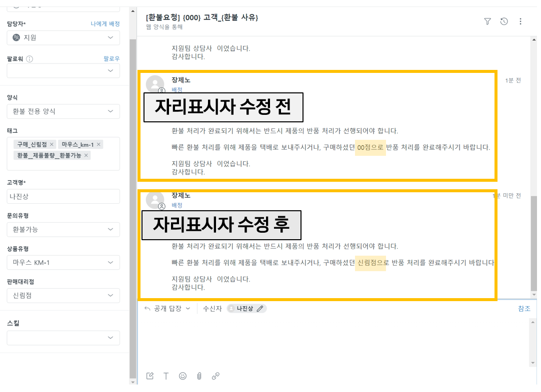
Task: Edit the recipient using the pencil icon
Action: (x=260, y=308)
